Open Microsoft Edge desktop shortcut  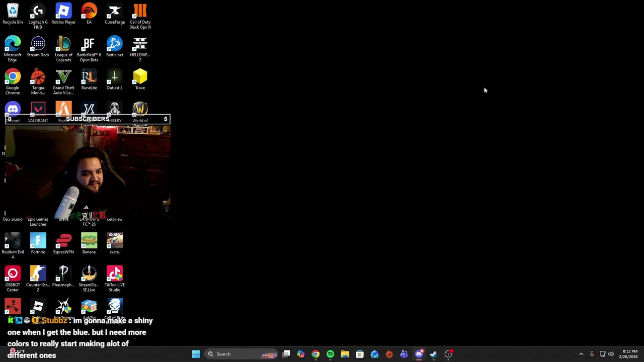point(13,49)
